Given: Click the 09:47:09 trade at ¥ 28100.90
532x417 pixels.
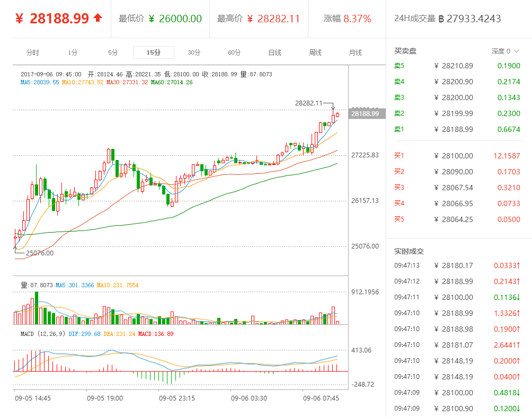Looking at the screenshot, I should pyautogui.click(x=457, y=409).
